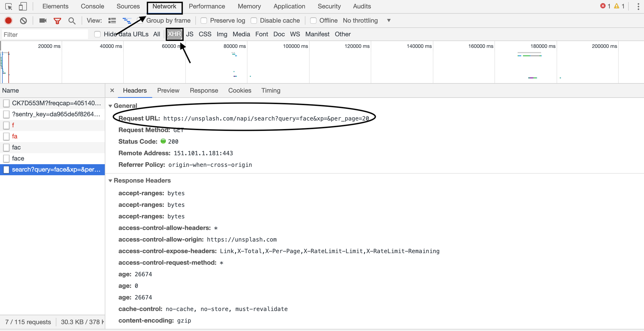Viewport: 644px width, 331px height.
Task: Click into the Filter text field
Action: (45, 34)
